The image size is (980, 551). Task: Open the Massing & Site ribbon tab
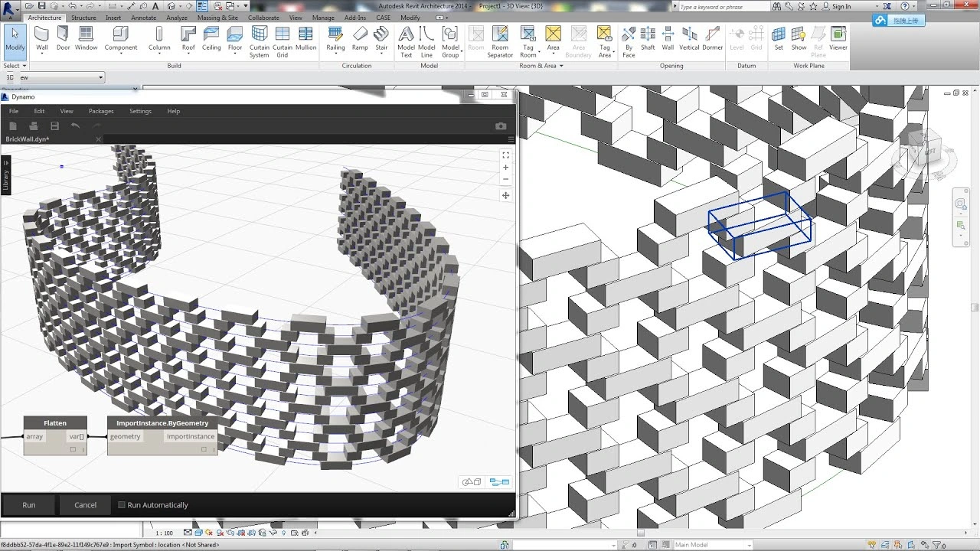click(x=217, y=18)
